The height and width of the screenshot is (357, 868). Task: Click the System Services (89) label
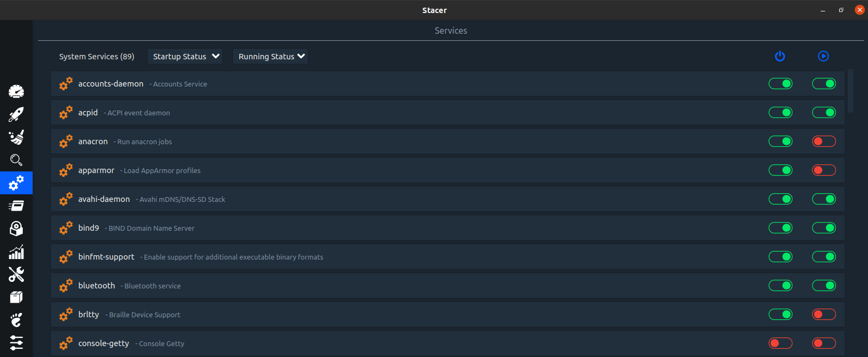(x=97, y=57)
